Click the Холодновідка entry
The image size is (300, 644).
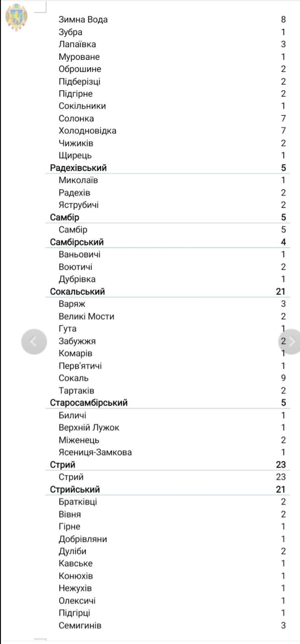87,131
